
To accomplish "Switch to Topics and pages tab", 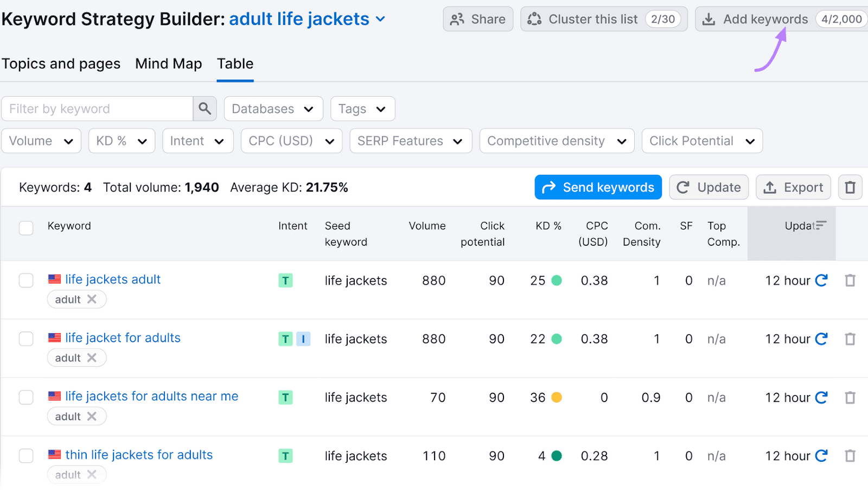I will pos(61,63).
